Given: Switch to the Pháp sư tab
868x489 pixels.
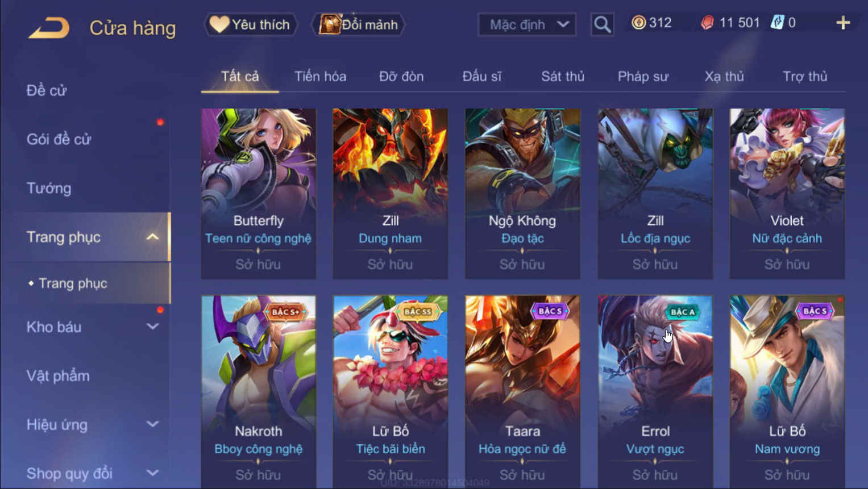Looking at the screenshot, I should coord(643,76).
